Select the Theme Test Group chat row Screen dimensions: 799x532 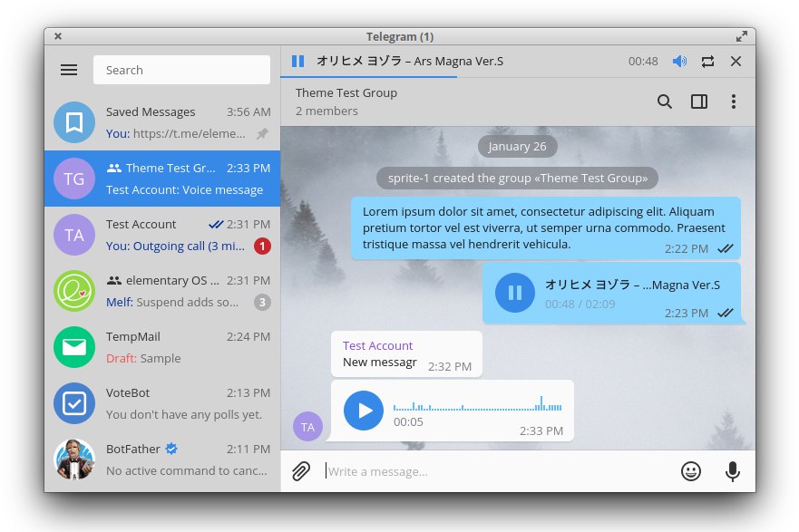pyautogui.click(x=162, y=179)
